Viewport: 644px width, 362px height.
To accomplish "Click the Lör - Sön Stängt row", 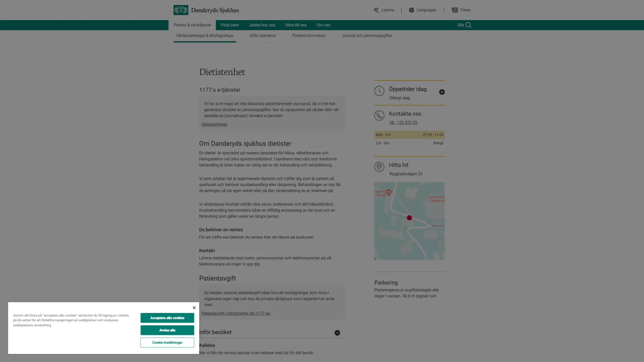I will 409,143.
